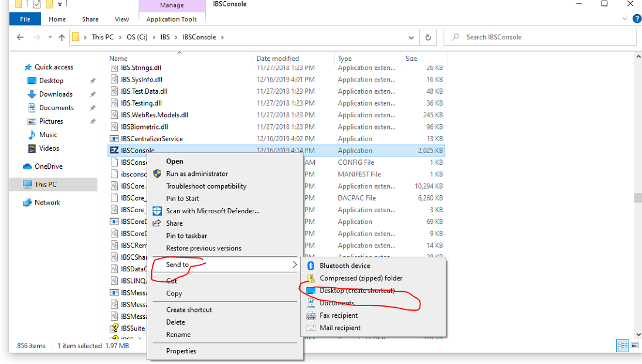Viewport: 642px width, 364px height.
Task: Click breadcrumb chevron after IBSConsole
Action: [x=222, y=38]
